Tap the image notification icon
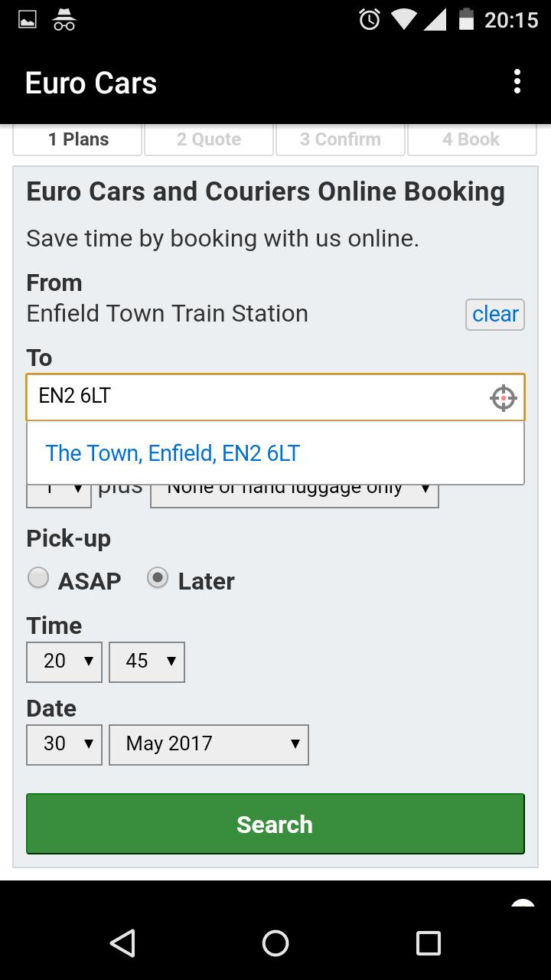 [28, 20]
